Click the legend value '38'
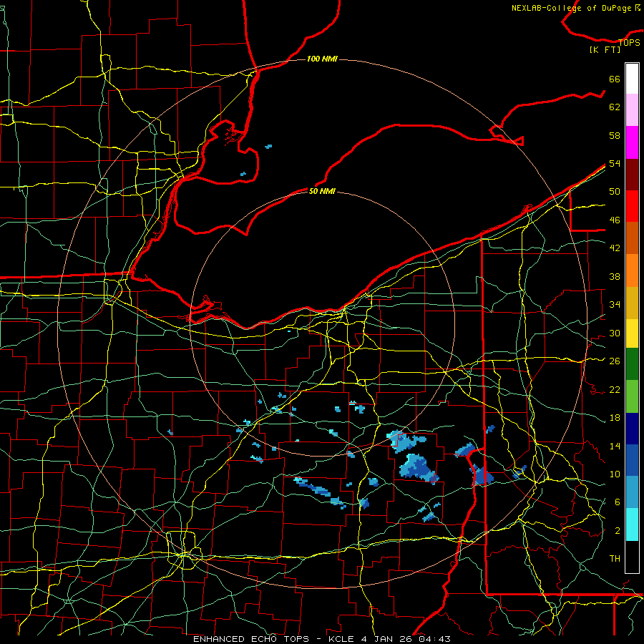The height and width of the screenshot is (644, 644). tap(615, 276)
